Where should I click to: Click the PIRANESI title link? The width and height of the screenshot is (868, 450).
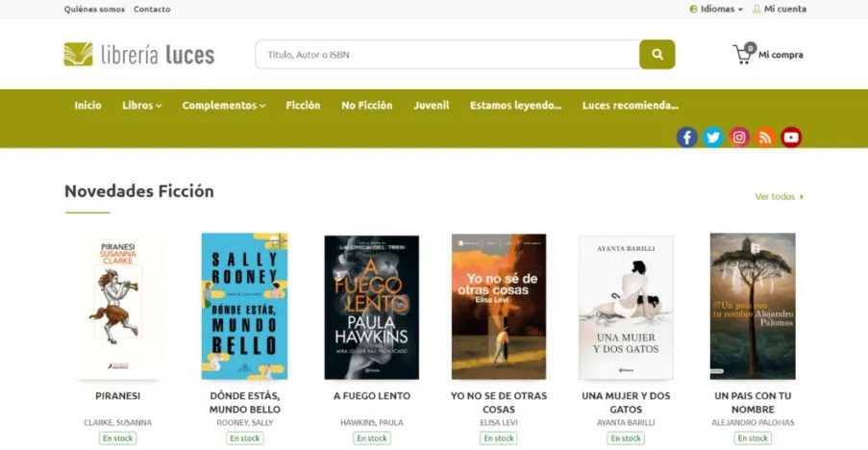pyautogui.click(x=118, y=396)
